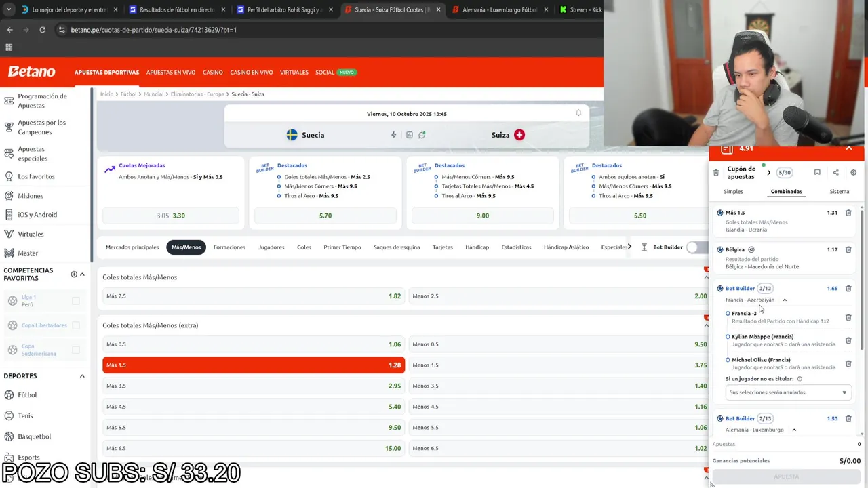Collapse the Competencias Favoritas section

pyautogui.click(x=82, y=274)
